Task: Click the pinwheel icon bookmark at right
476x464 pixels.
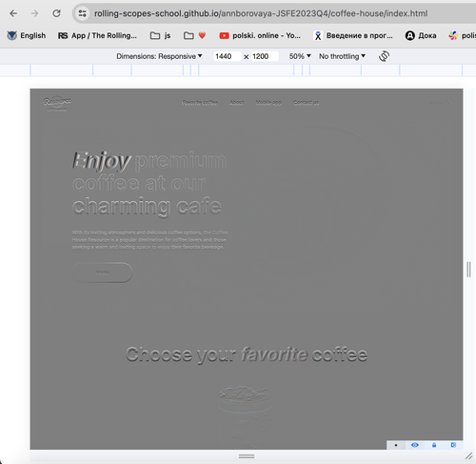Action: pos(453,35)
